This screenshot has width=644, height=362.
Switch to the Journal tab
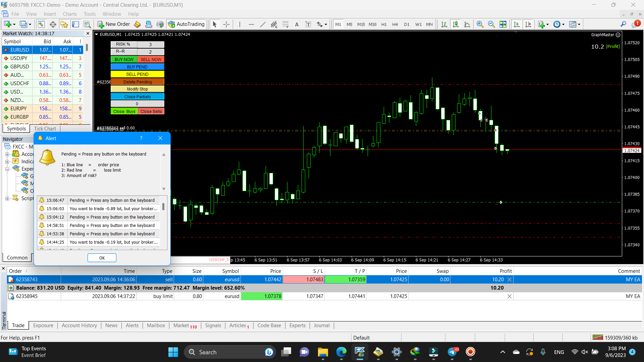[x=321, y=325]
